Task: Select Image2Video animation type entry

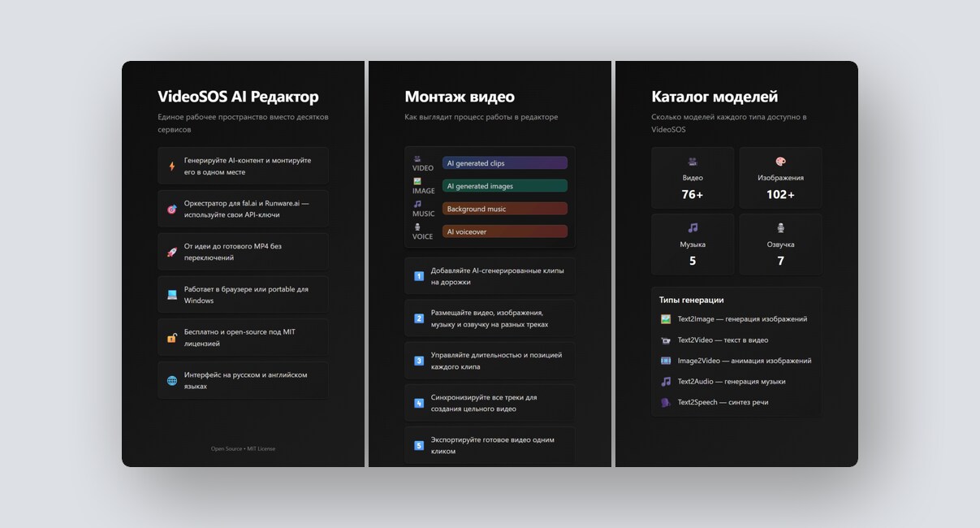Action: tap(736, 361)
